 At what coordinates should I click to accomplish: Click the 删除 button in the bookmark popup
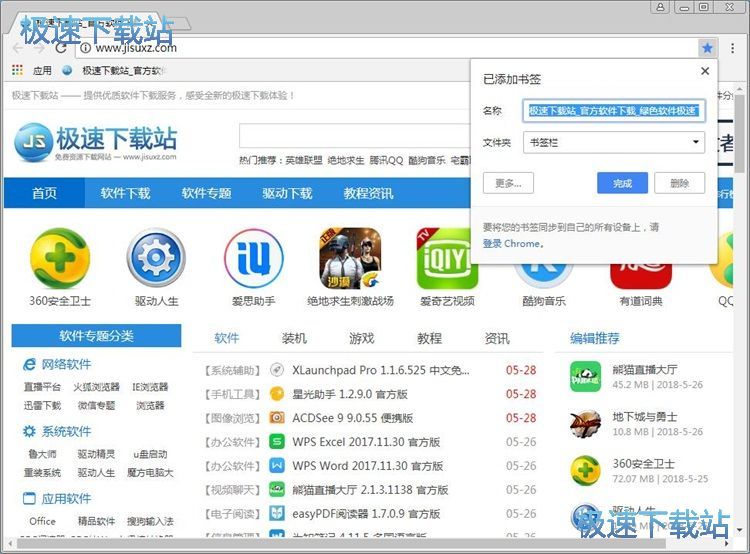679,183
